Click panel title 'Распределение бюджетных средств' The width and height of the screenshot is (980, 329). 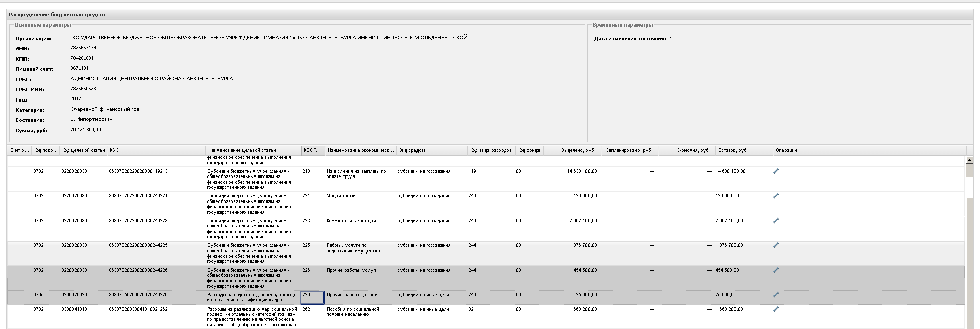57,15
